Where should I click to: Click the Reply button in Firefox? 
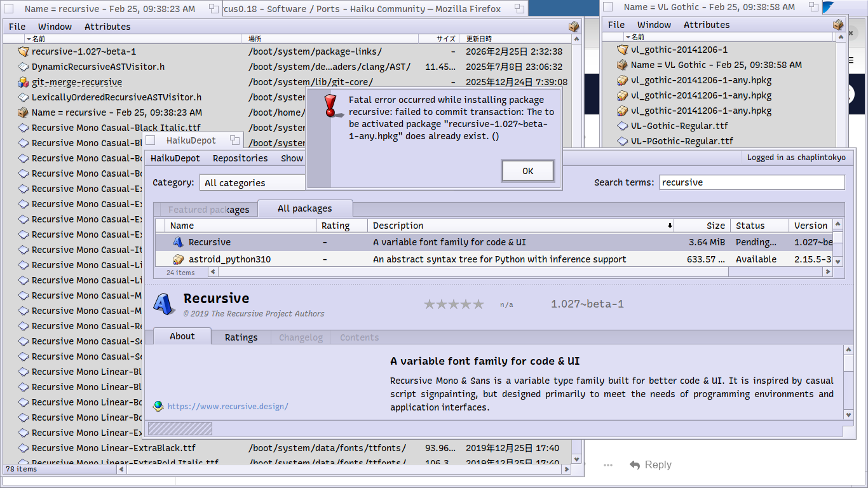(x=651, y=465)
